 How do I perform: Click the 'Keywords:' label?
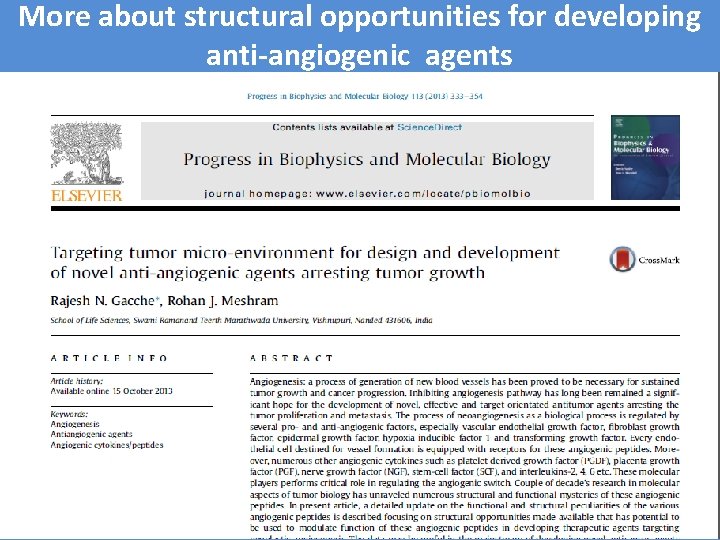(69, 414)
